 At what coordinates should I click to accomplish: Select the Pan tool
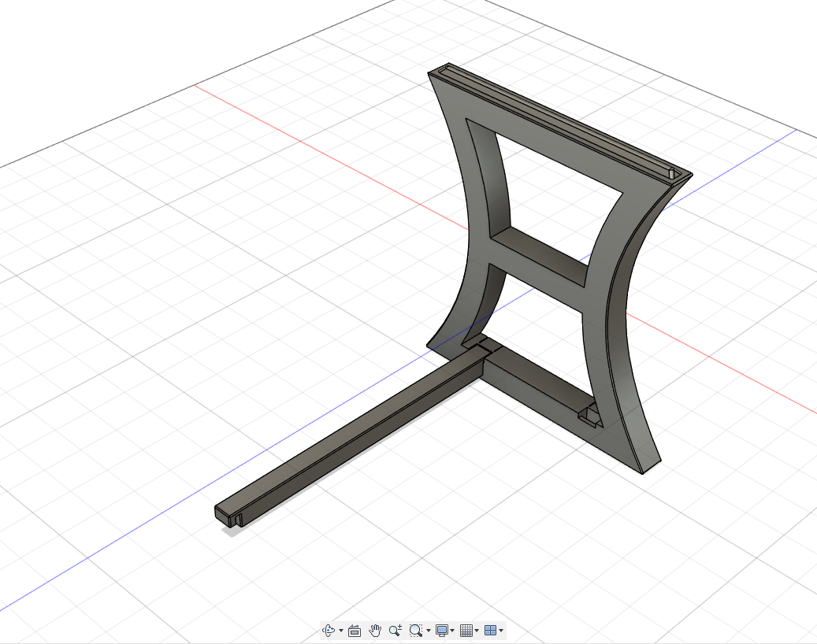375,630
